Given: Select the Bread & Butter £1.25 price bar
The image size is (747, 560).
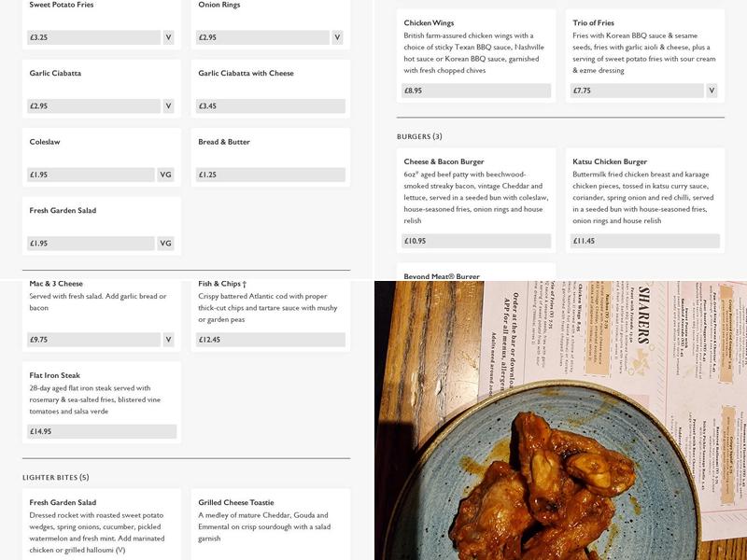Looking at the screenshot, I should [270, 175].
